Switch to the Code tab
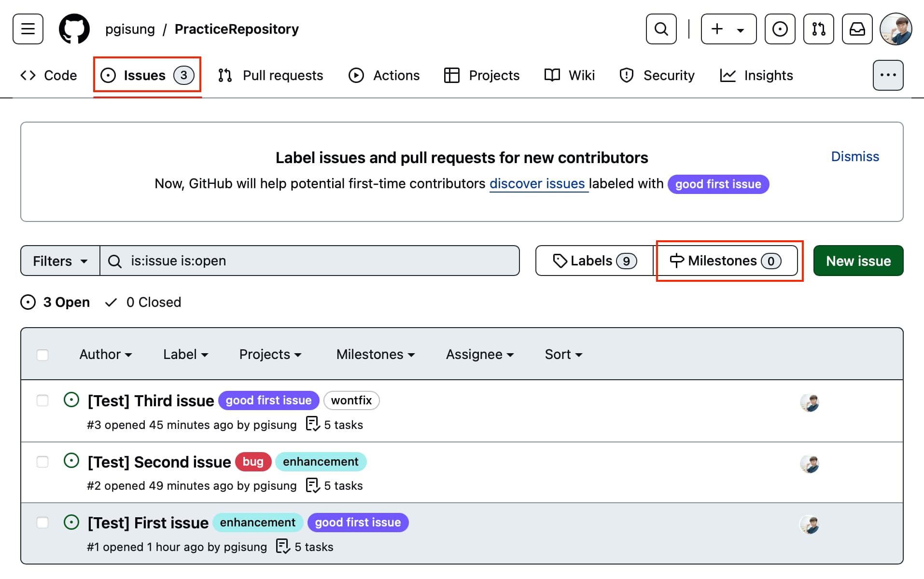The height and width of the screenshot is (579, 924). click(x=49, y=75)
